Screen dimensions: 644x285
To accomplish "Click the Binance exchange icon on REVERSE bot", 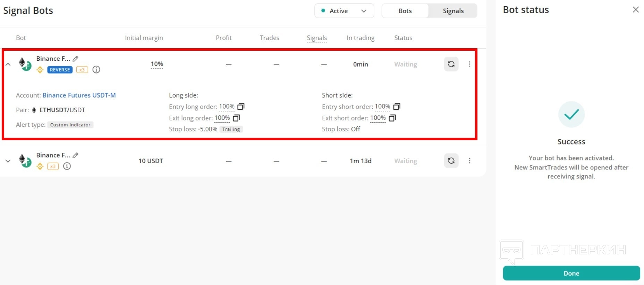I will (40, 70).
